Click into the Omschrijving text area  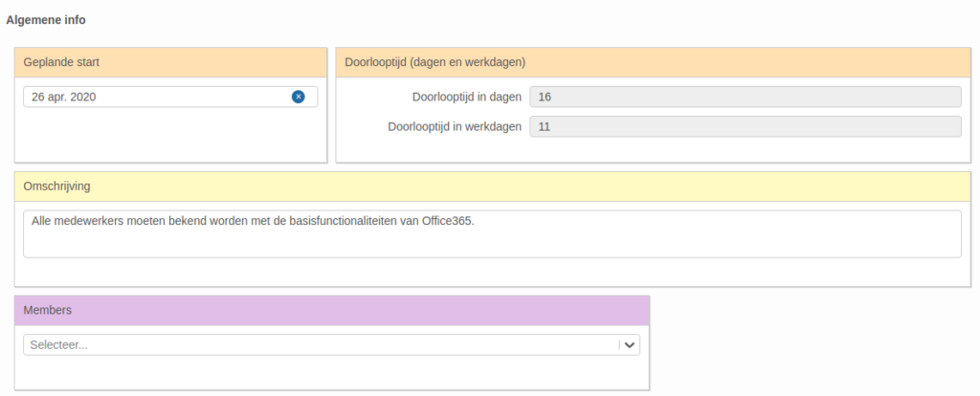point(492,233)
